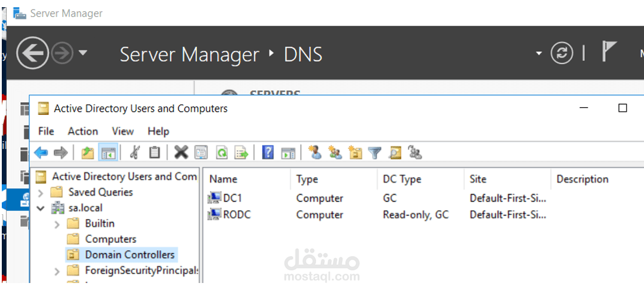The image size is (644, 289).
Task: Select Active Directory Users and Computers root node
Action: click(x=124, y=177)
